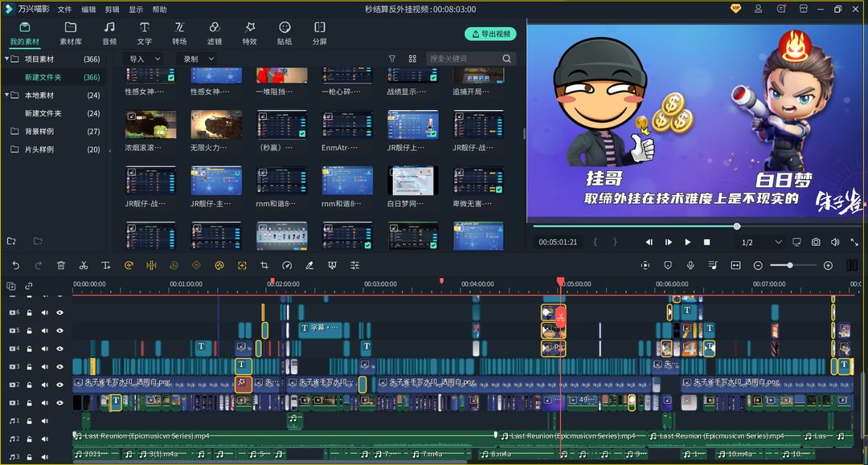Expand preview to full screen
Screen dimensions: 868x465
tap(854, 243)
